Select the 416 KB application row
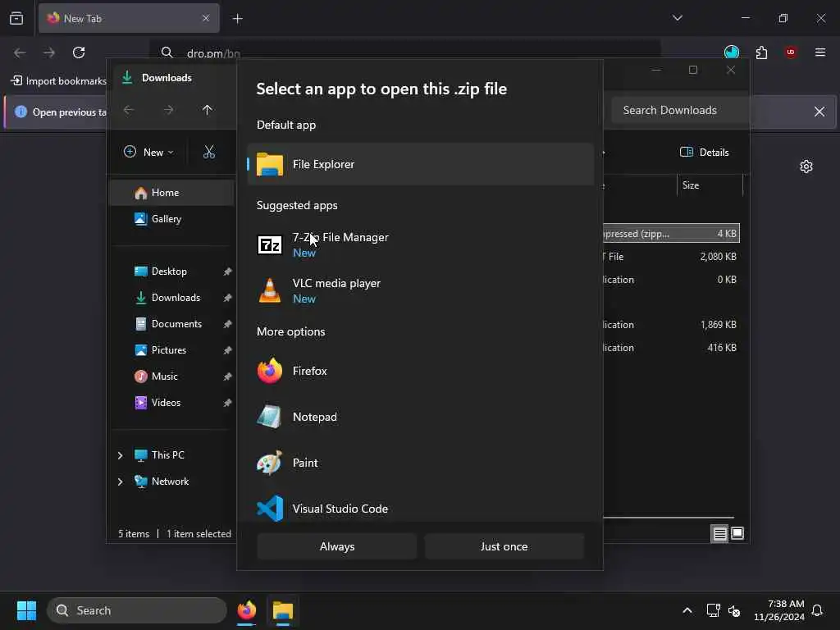Image resolution: width=840 pixels, height=630 pixels. (671, 348)
